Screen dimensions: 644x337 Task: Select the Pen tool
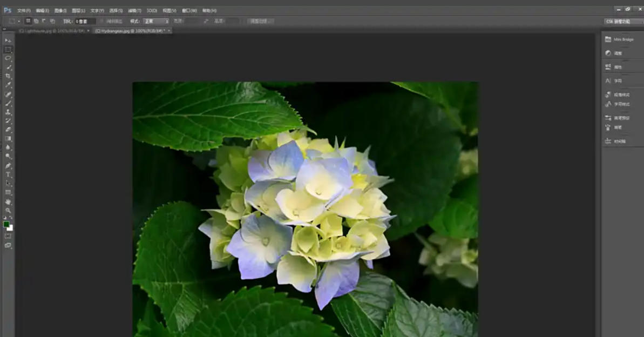pos(7,165)
